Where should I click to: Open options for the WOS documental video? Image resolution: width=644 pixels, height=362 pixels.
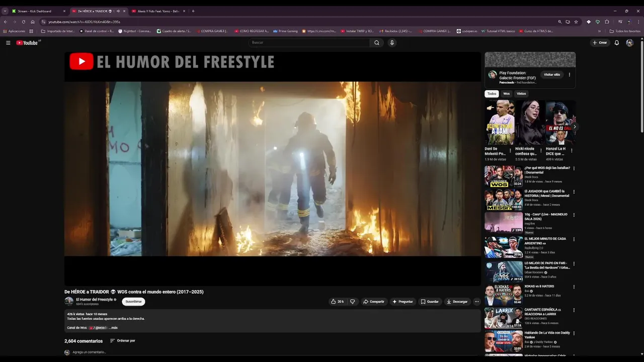[x=574, y=168]
